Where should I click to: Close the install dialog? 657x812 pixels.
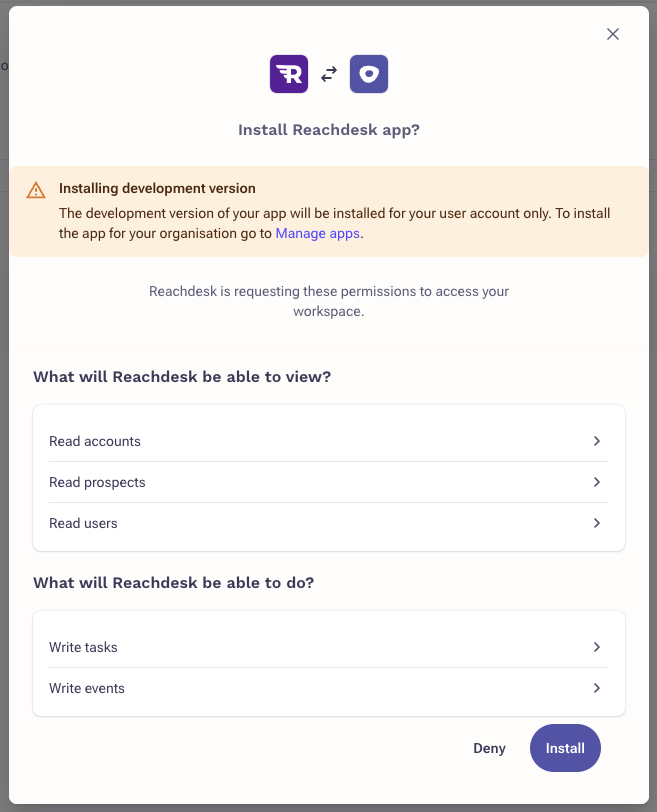tap(612, 33)
